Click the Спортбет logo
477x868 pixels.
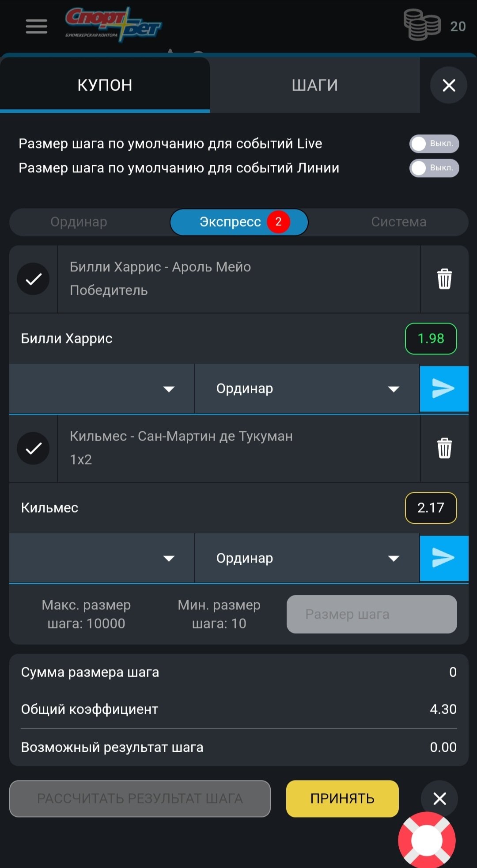[x=114, y=24]
